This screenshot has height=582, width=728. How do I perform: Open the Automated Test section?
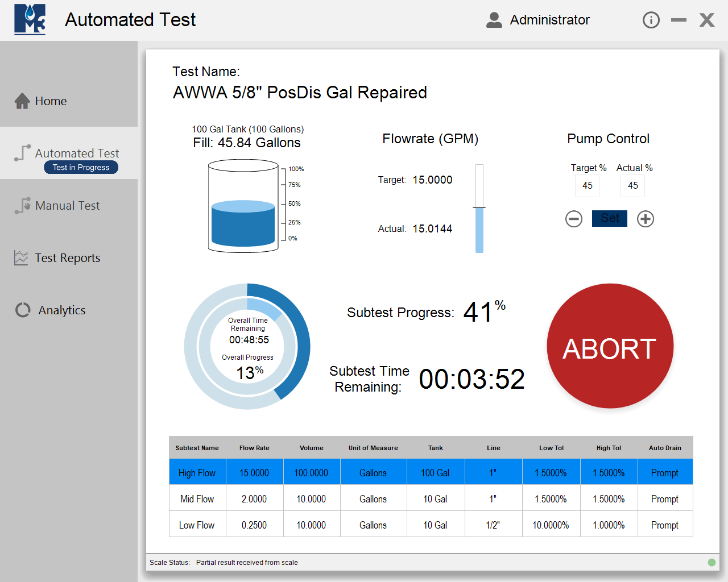[x=77, y=153]
